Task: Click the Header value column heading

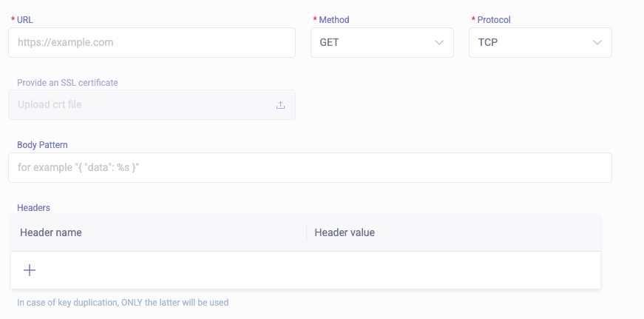Action: (x=345, y=232)
